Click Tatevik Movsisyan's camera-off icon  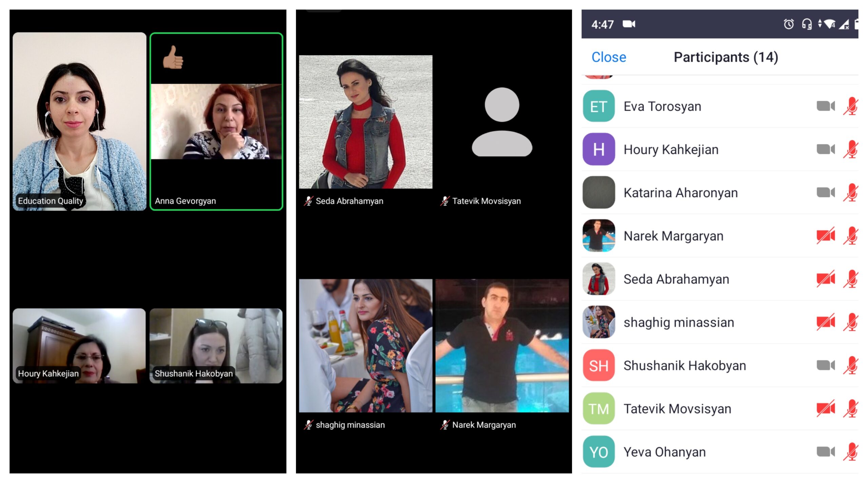[x=825, y=409]
